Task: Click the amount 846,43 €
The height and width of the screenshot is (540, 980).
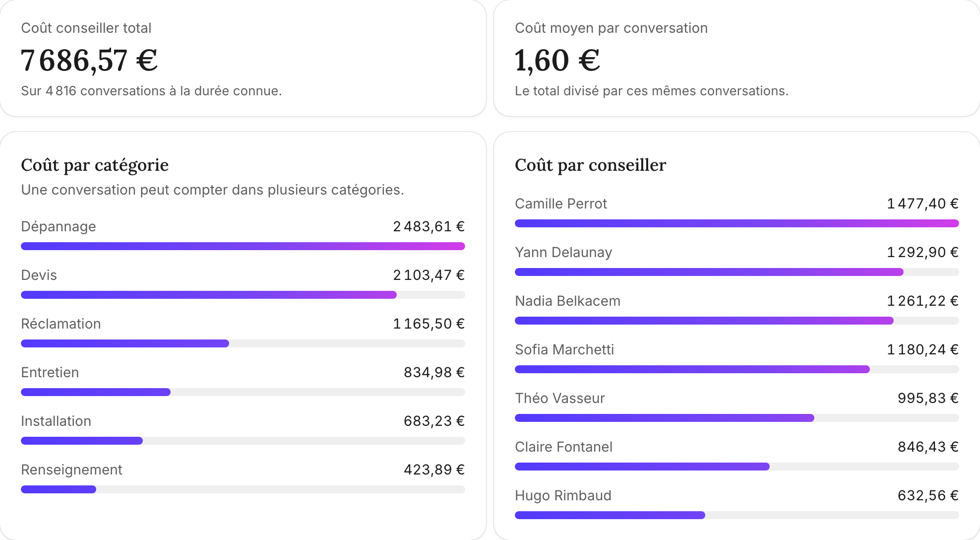Action: tap(928, 447)
